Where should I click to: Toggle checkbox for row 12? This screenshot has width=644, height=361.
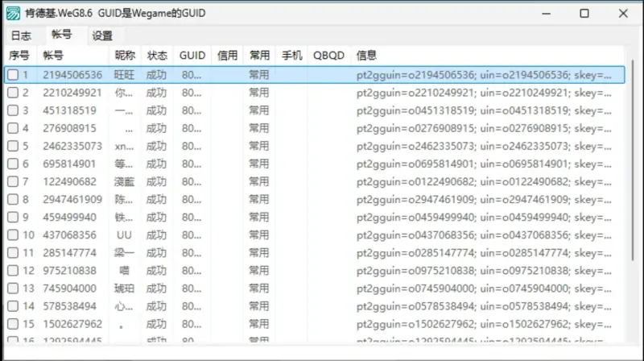[x=13, y=270]
